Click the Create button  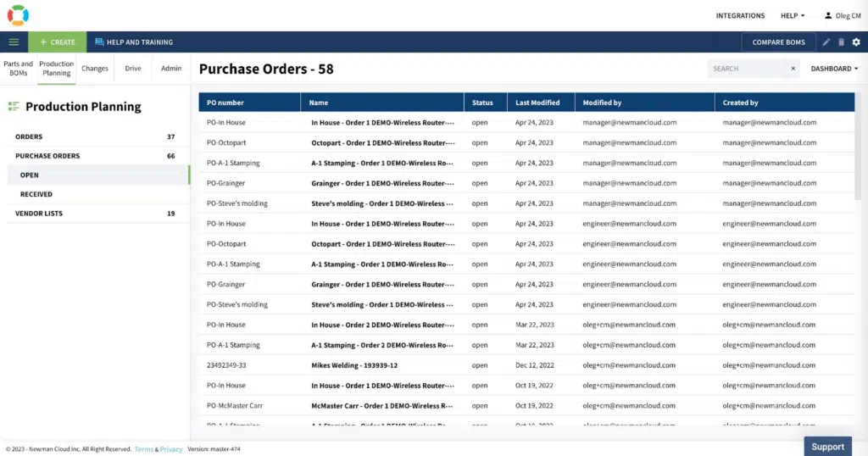click(58, 42)
